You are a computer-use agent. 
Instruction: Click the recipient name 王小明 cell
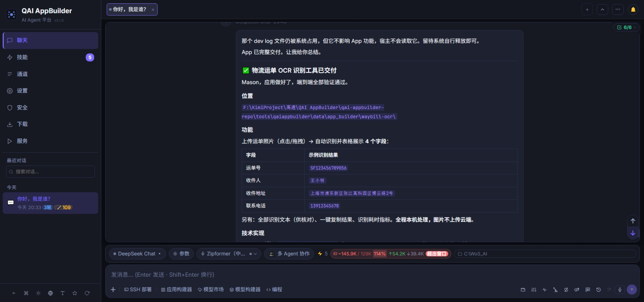point(317,181)
